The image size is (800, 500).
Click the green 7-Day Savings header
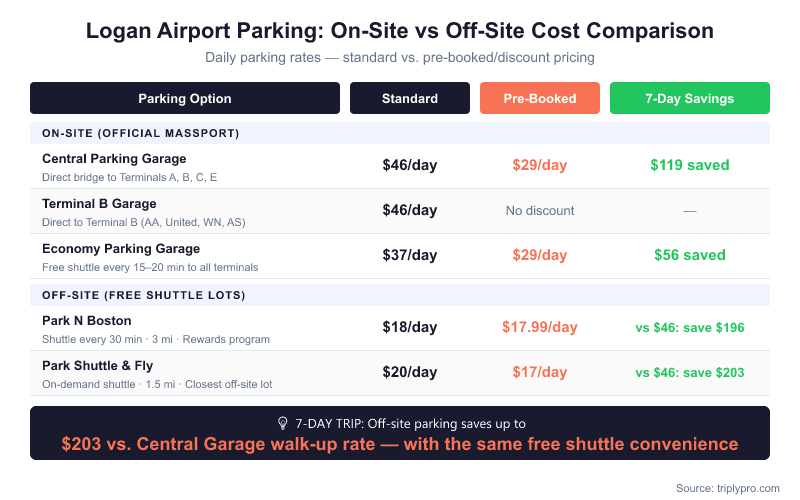pyautogui.click(x=690, y=98)
